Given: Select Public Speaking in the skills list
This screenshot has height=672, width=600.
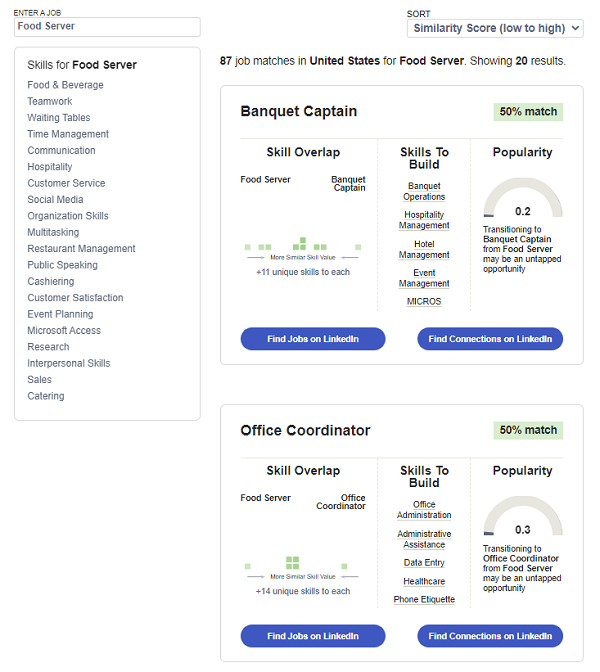Looking at the screenshot, I should pyautogui.click(x=63, y=265).
